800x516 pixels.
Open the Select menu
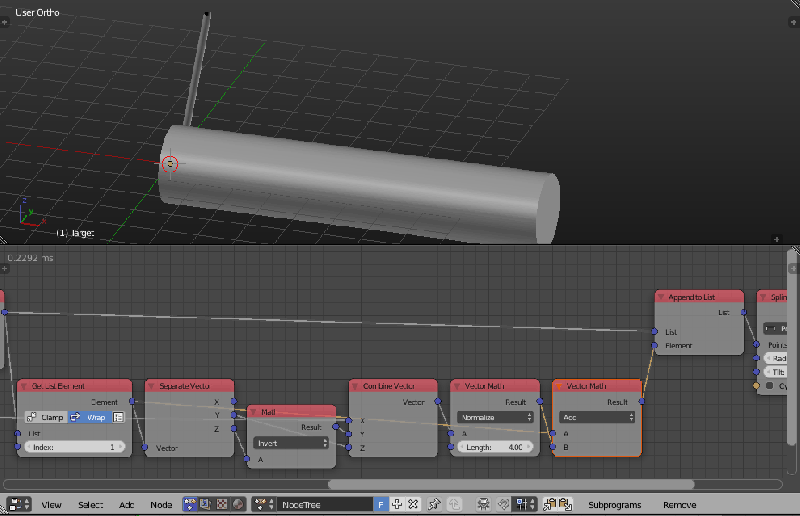click(90, 505)
